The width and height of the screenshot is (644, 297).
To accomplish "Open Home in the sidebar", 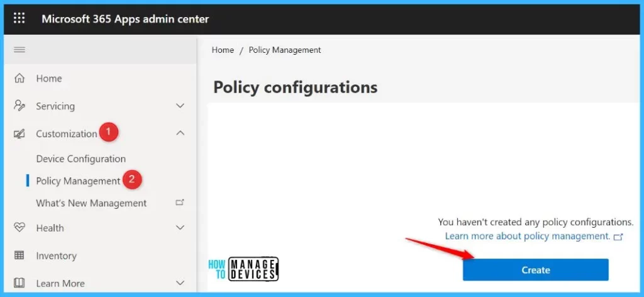I will 49,79.
